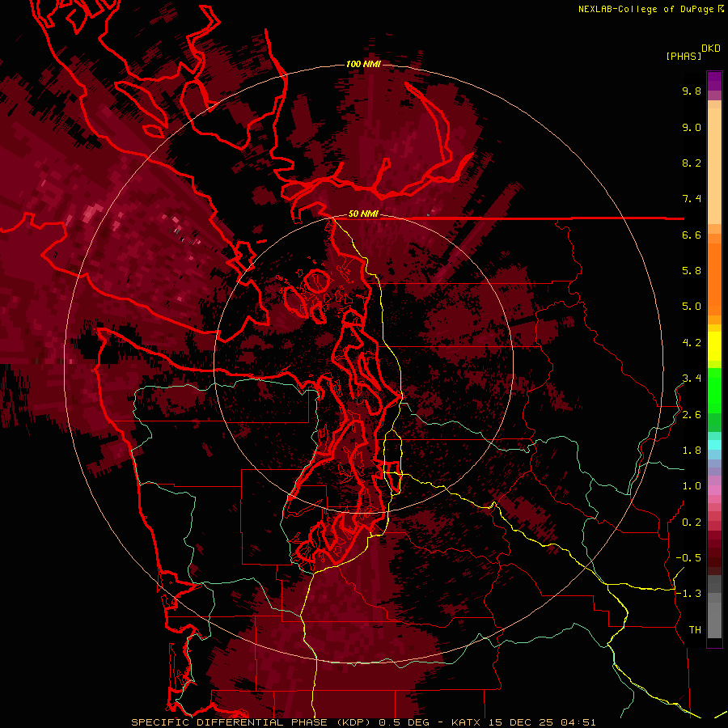This screenshot has width=728, height=728.
Task: Click the [PHAS] units label
Action: pyautogui.click(x=684, y=56)
